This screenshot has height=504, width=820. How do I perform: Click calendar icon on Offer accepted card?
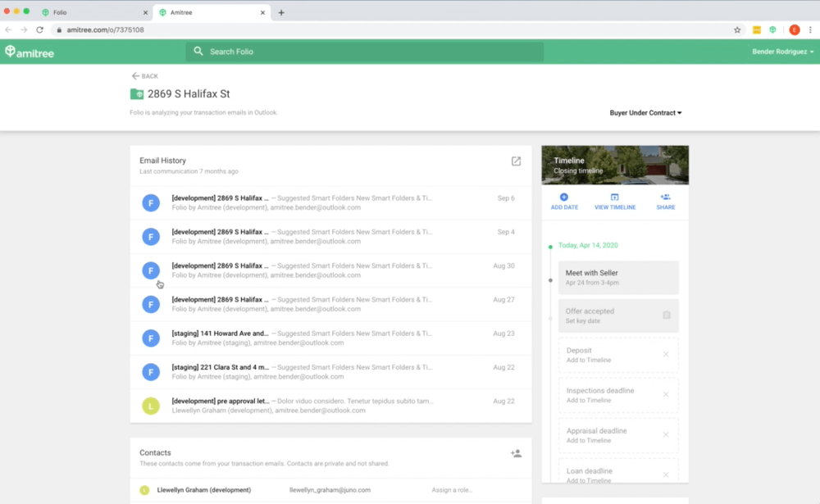667,316
